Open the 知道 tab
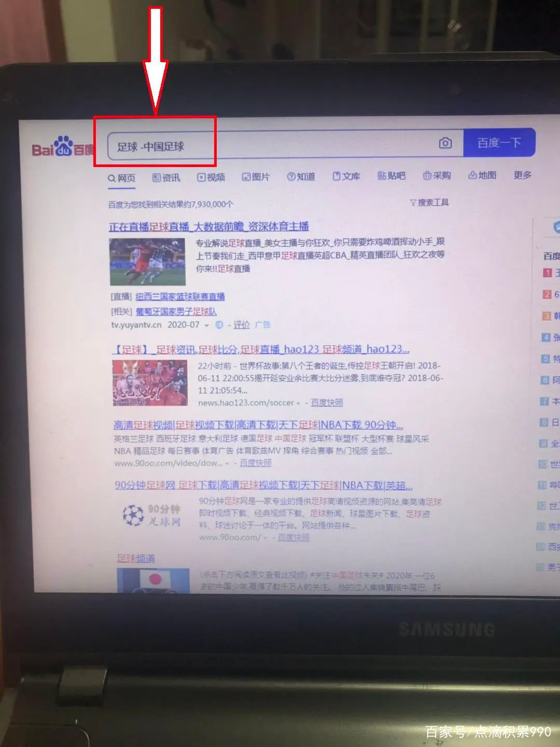Image resolution: width=560 pixels, height=747 pixels. pyautogui.click(x=301, y=177)
